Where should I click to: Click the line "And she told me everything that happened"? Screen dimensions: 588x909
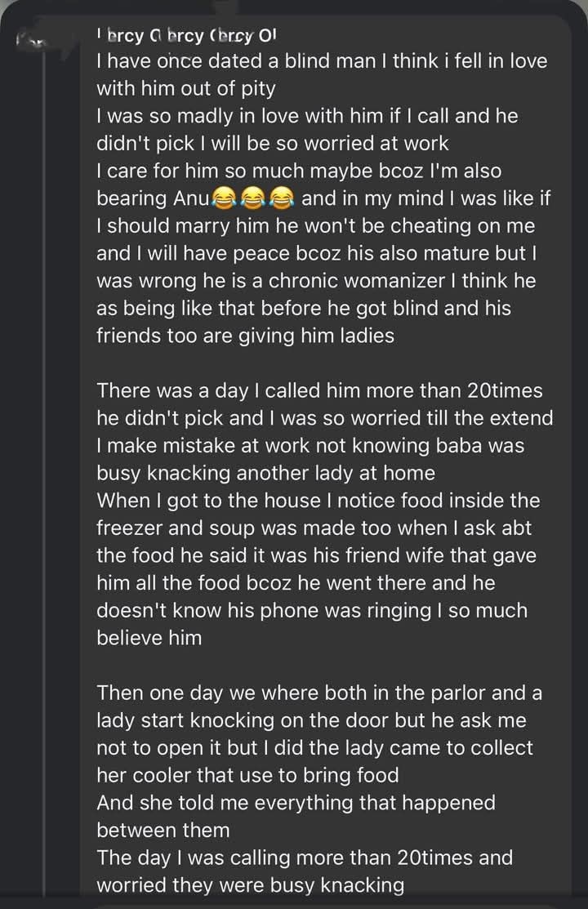pos(296,804)
